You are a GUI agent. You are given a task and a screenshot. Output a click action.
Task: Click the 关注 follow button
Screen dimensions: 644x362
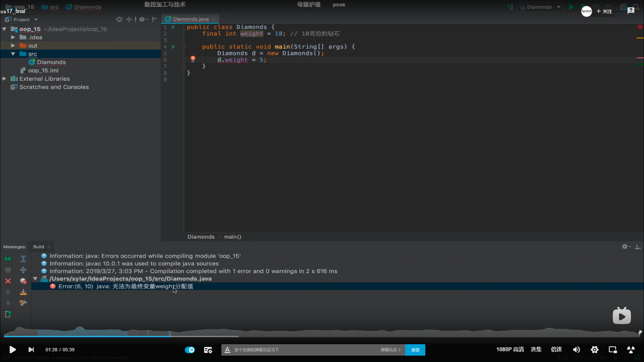click(604, 11)
